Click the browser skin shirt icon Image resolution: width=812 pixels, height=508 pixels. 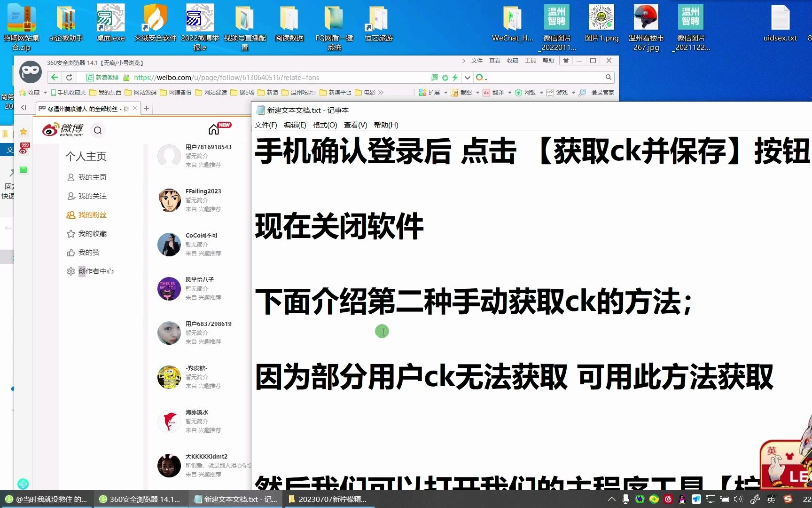pos(566,61)
